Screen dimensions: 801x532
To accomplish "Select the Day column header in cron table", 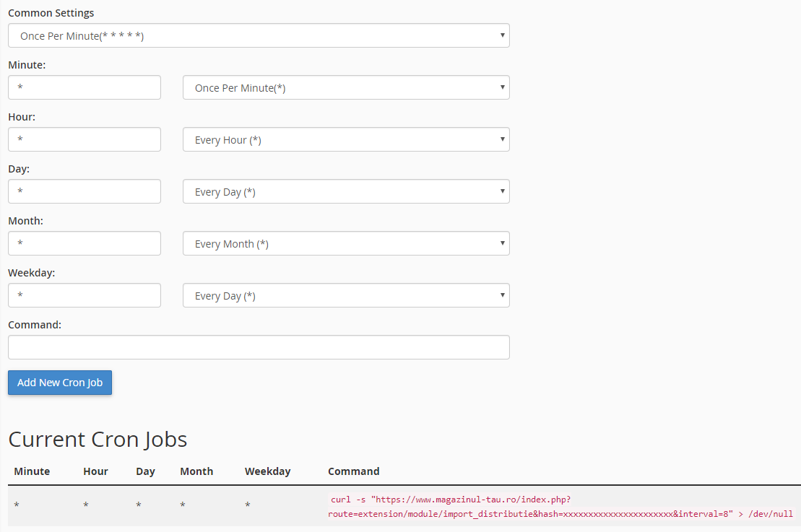I will coord(145,471).
